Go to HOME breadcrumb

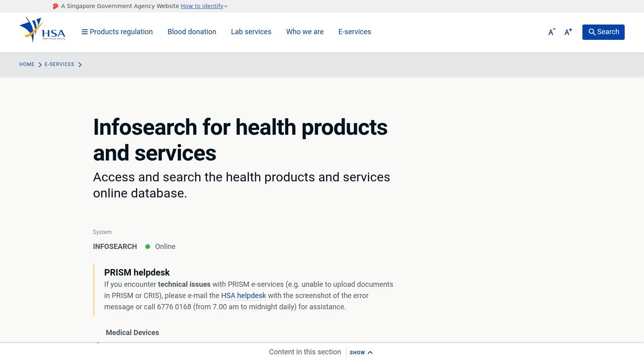tap(27, 64)
